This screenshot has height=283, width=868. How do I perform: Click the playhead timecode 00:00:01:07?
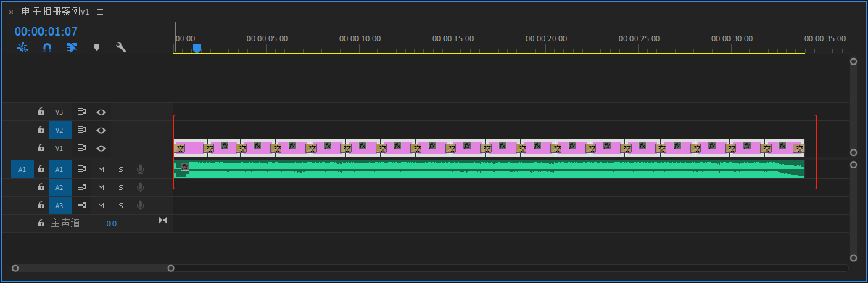(46, 32)
